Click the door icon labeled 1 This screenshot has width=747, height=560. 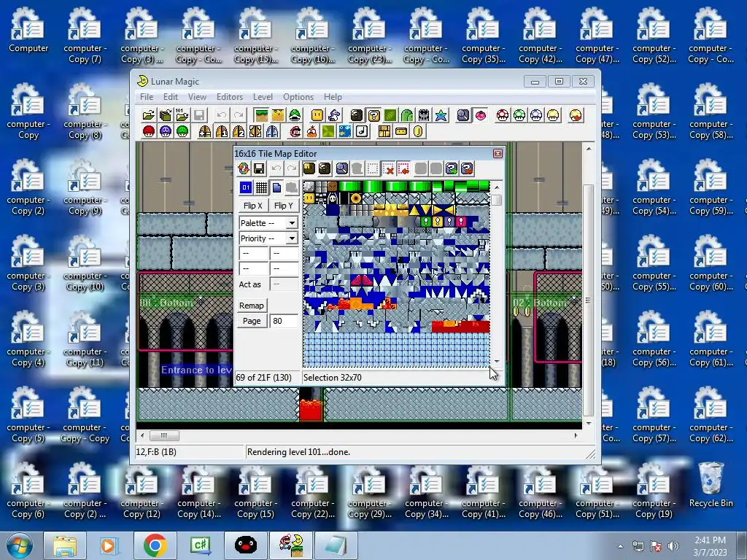(x=222, y=131)
